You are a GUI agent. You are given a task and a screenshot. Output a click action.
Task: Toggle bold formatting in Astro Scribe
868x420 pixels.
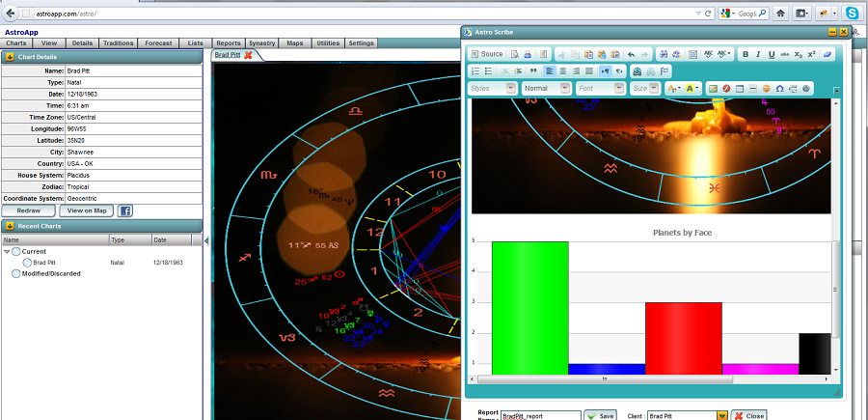click(746, 54)
